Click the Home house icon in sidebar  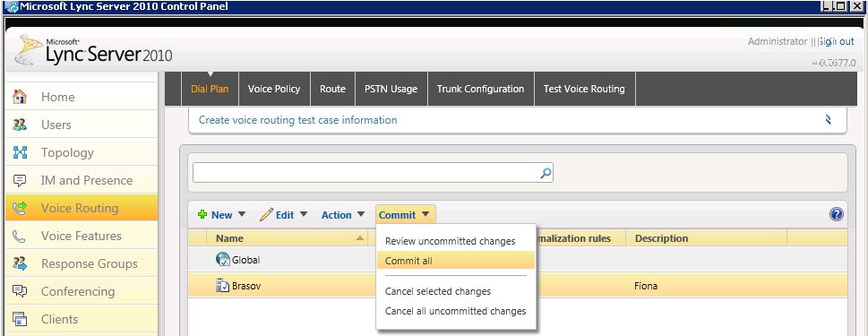tap(20, 97)
